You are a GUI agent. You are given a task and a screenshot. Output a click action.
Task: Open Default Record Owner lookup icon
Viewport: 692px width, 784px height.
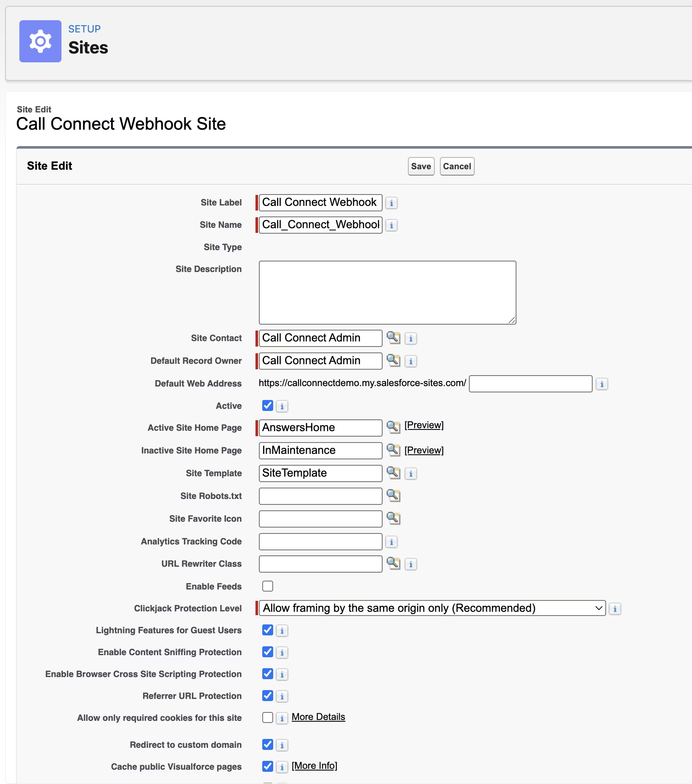393,360
